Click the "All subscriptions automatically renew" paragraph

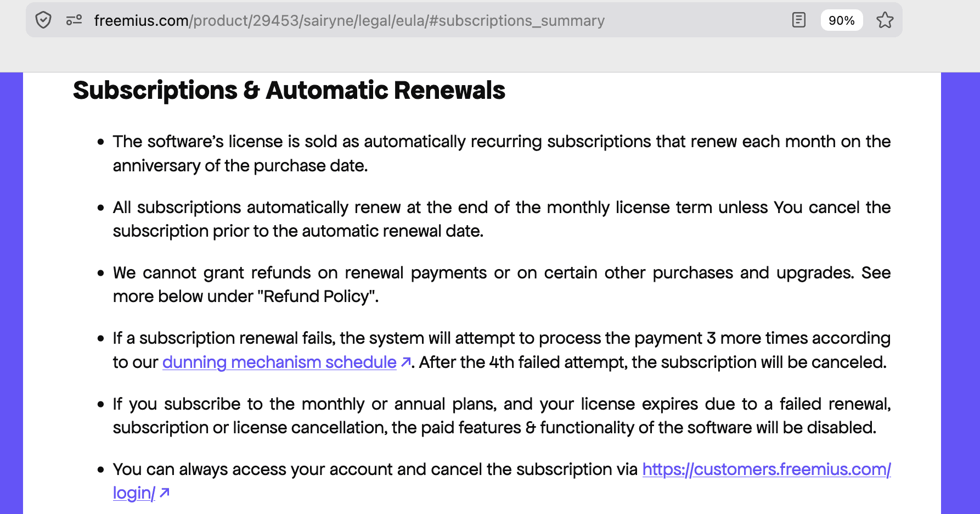[502, 219]
